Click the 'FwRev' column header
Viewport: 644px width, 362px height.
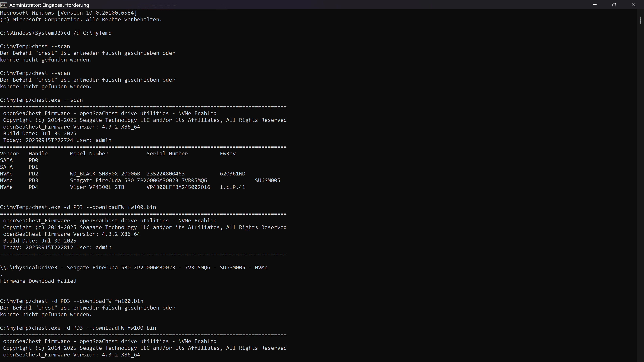coord(228,154)
